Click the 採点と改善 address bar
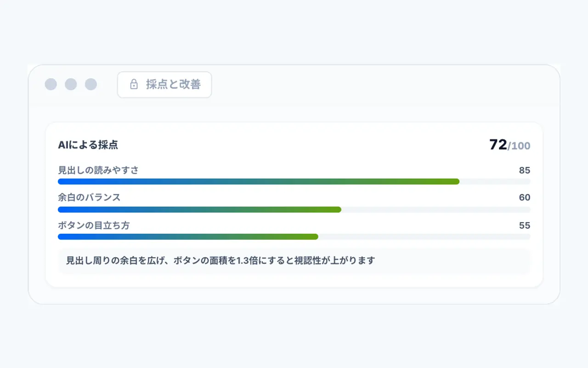This screenshot has height=368, width=588. click(164, 85)
